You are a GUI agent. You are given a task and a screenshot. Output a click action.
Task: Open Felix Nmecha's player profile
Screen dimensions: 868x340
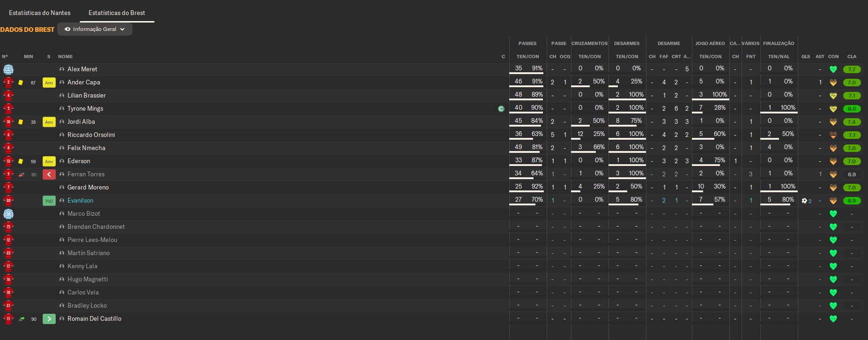86,148
